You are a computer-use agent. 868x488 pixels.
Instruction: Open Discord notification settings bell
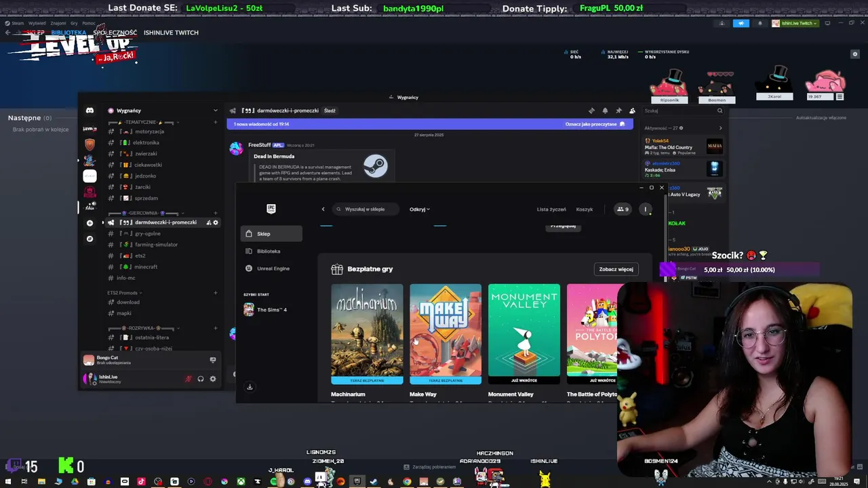[x=605, y=110]
